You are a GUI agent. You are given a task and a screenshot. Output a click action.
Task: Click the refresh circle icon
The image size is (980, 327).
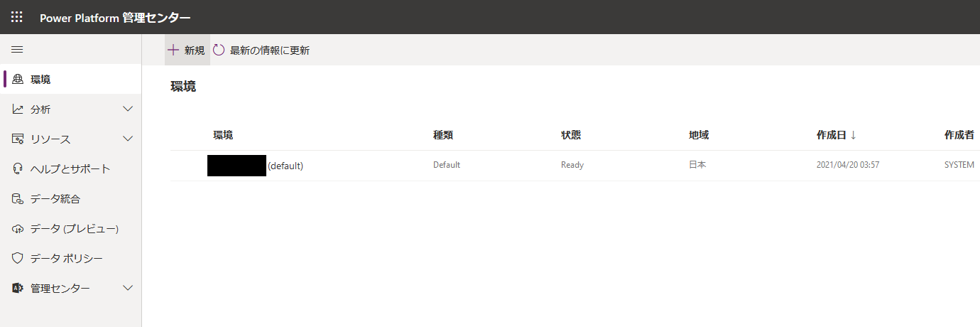pos(219,50)
